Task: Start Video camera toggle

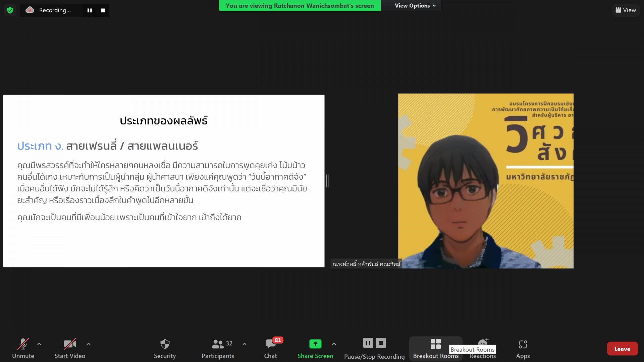Action: (70, 349)
